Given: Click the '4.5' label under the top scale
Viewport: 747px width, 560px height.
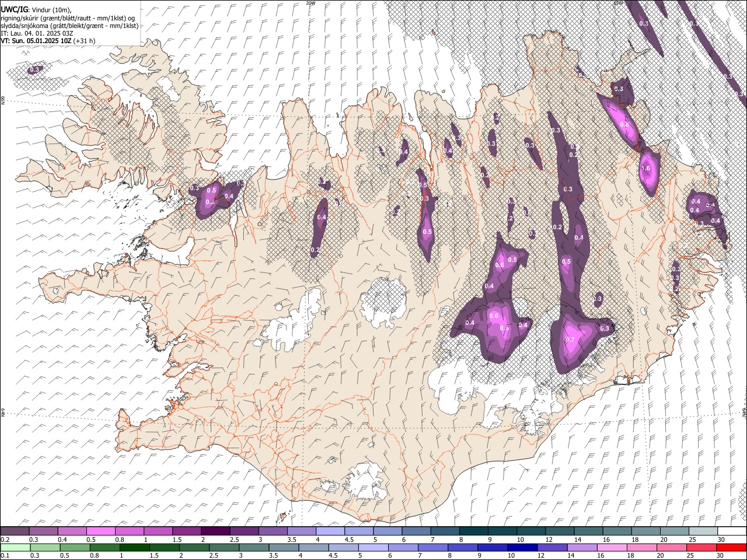Looking at the screenshot, I should tap(349, 540).
